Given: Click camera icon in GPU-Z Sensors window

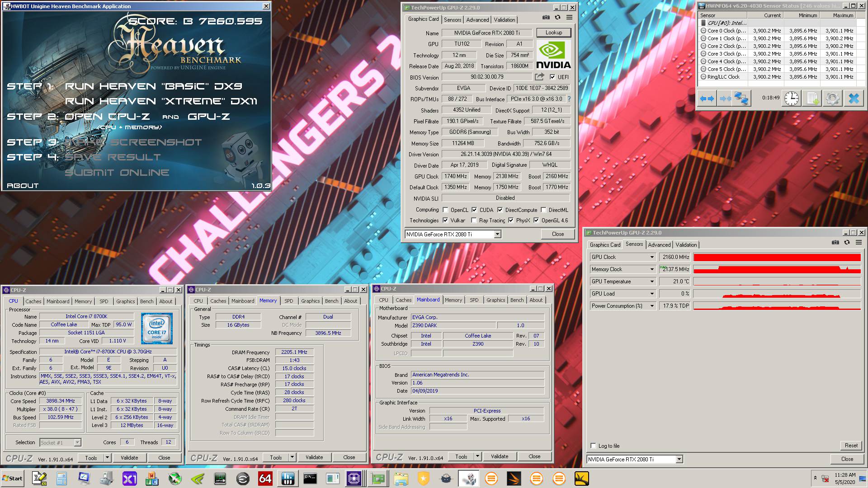Looking at the screenshot, I should tap(835, 243).
